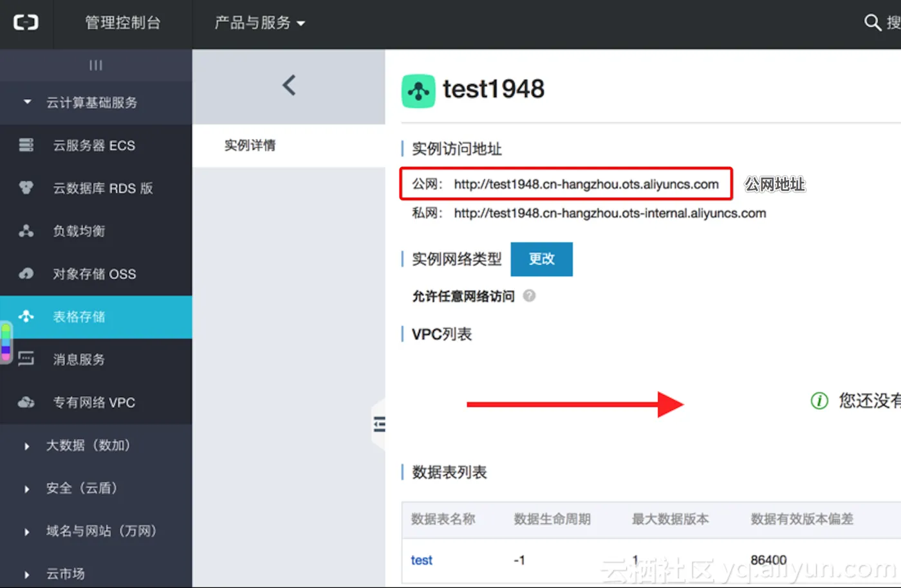Screen dimensions: 901x588
Task: Click the message service icon
Action: click(x=26, y=359)
